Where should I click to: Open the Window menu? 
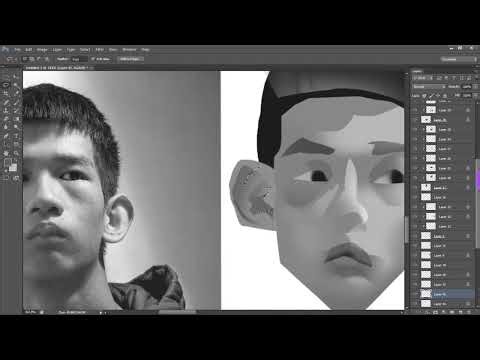coord(129,50)
